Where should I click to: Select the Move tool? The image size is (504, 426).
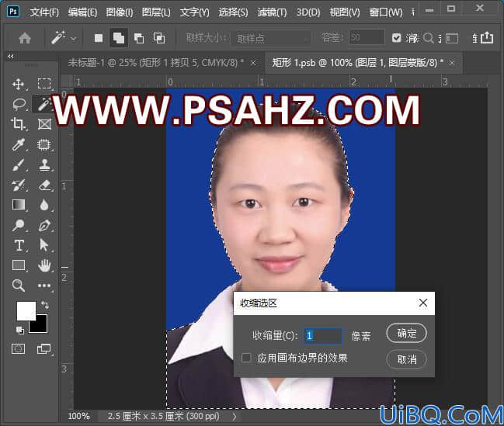19,84
